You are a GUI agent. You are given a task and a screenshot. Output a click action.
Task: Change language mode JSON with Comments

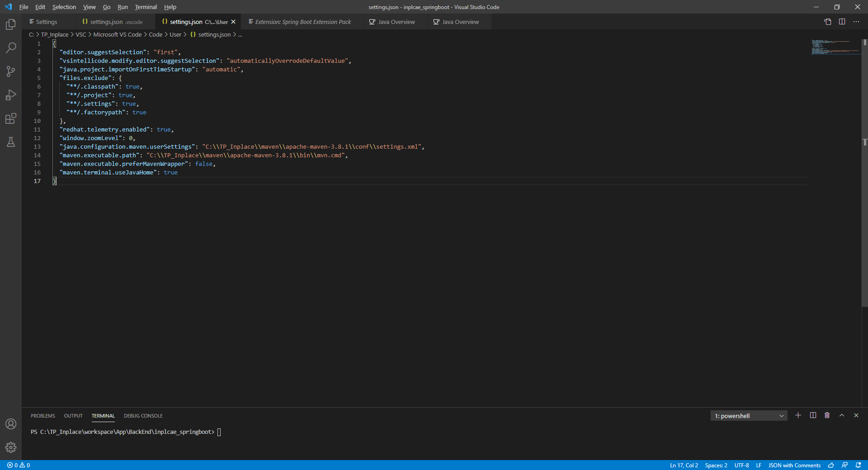point(794,465)
